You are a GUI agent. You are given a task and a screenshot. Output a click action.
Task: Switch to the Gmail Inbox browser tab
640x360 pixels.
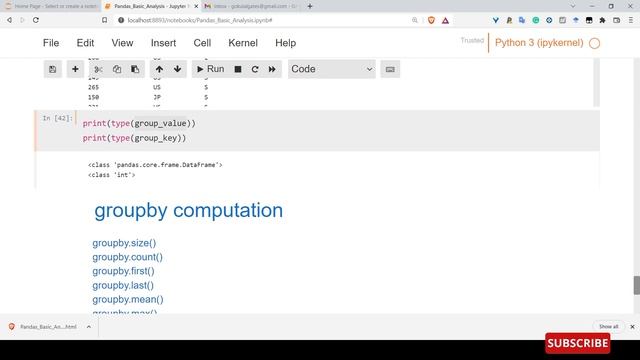[x=251, y=6]
